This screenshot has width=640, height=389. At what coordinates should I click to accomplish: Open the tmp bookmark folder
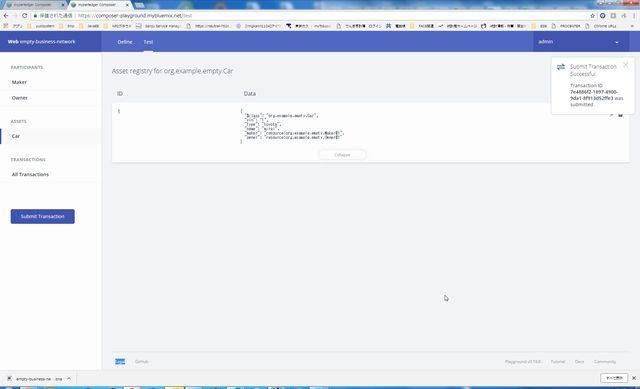67,26
